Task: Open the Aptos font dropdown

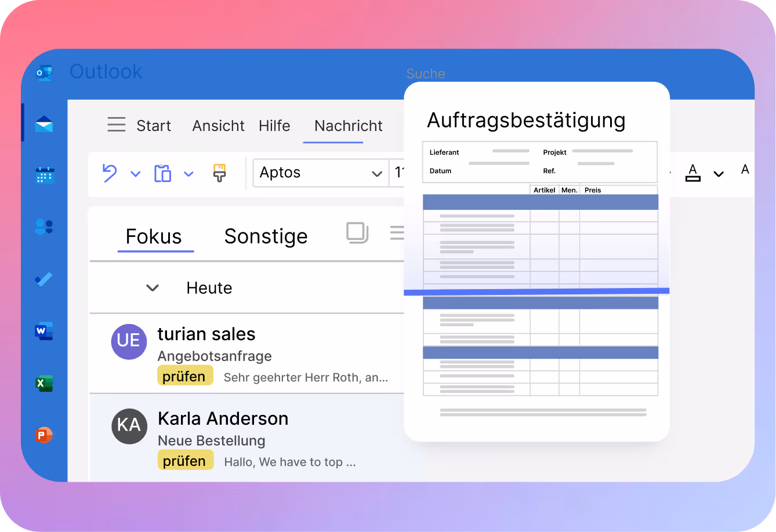Action: pos(321,173)
